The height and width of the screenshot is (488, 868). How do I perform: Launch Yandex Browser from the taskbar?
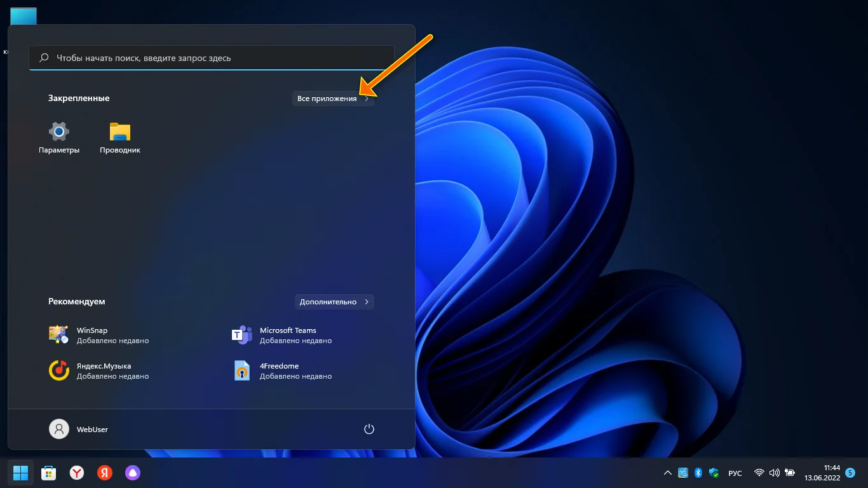[x=76, y=473]
